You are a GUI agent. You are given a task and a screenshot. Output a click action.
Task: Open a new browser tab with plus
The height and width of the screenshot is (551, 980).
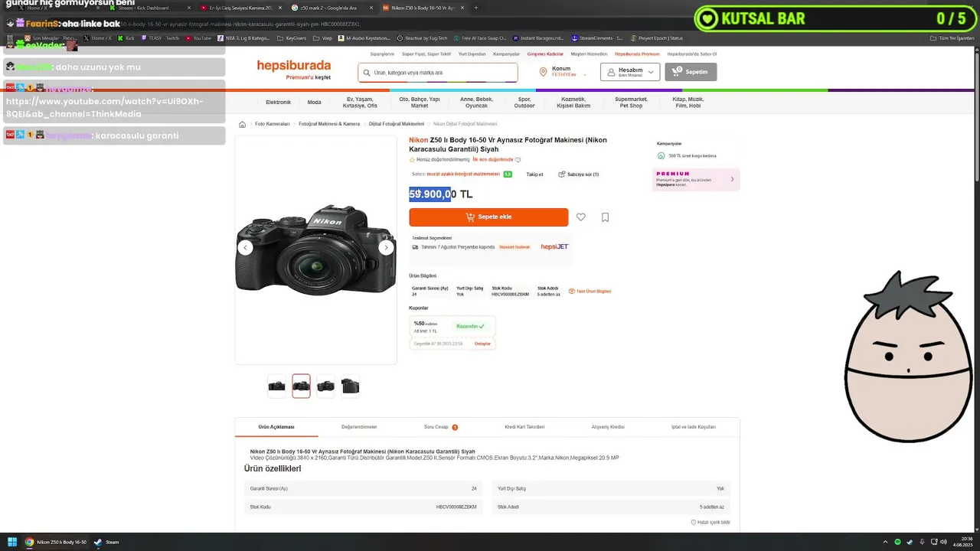point(475,8)
